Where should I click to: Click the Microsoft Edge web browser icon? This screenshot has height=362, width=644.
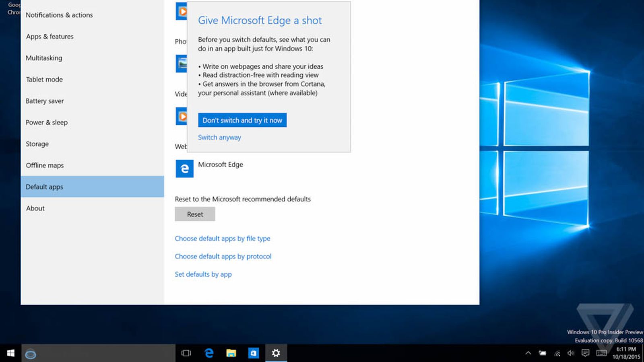pyautogui.click(x=184, y=169)
